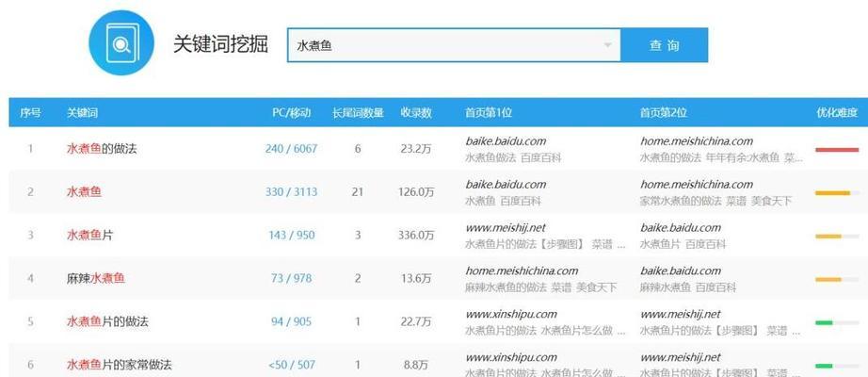
Task: Open the keyword 水煮鱼的做法
Action: click(102, 149)
